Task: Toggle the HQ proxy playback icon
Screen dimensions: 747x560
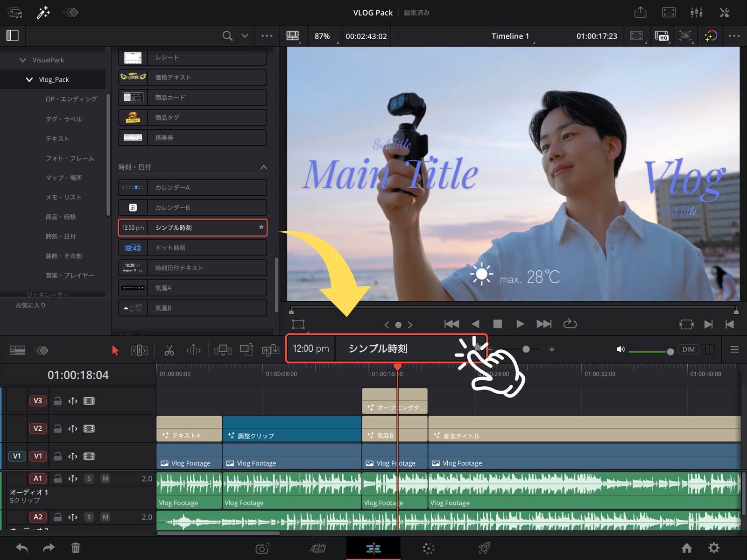Action: (662, 35)
